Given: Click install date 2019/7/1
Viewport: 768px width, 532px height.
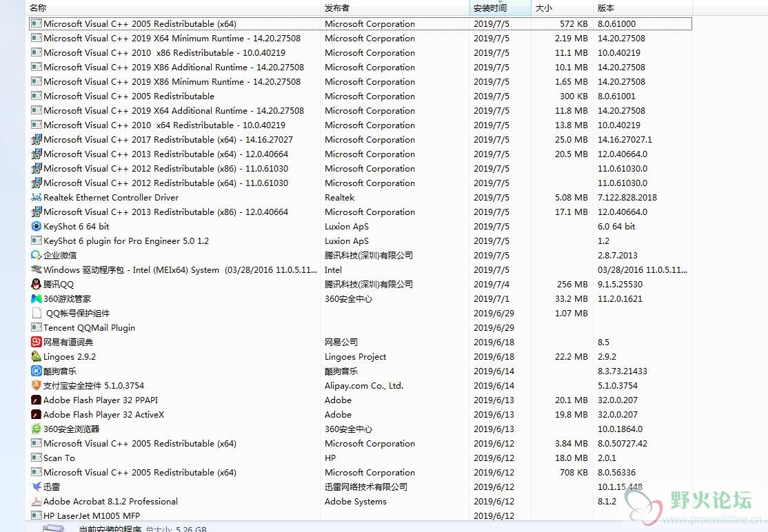Looking at the screenshot, I should pos(492,298).
